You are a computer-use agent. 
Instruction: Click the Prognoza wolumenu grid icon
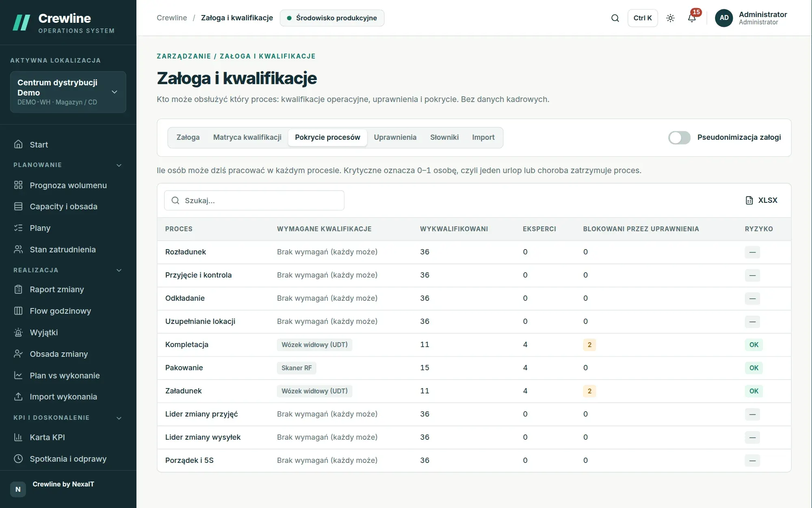click(18, 185)
